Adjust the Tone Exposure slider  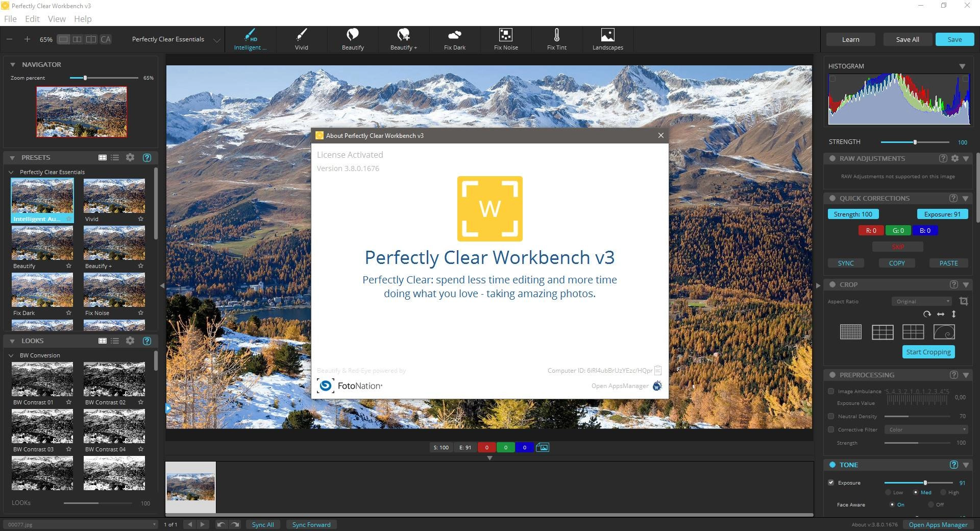(x=919, y=482)
